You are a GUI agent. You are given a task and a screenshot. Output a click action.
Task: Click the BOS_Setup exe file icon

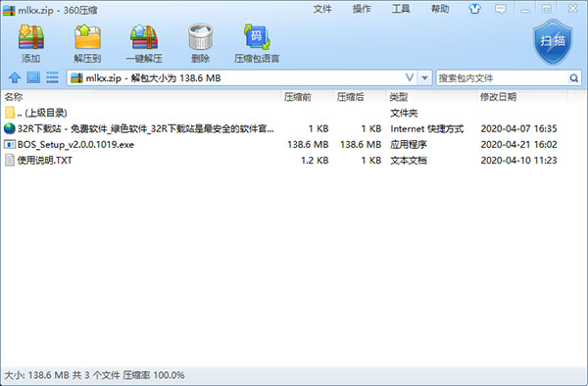click(10, 144)
